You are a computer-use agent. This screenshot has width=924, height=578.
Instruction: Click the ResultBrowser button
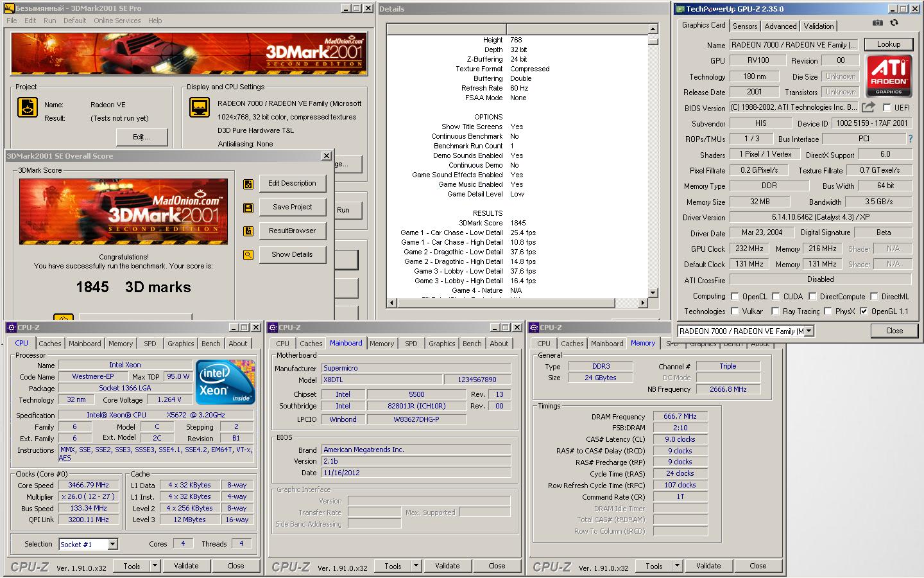point(292,231)
